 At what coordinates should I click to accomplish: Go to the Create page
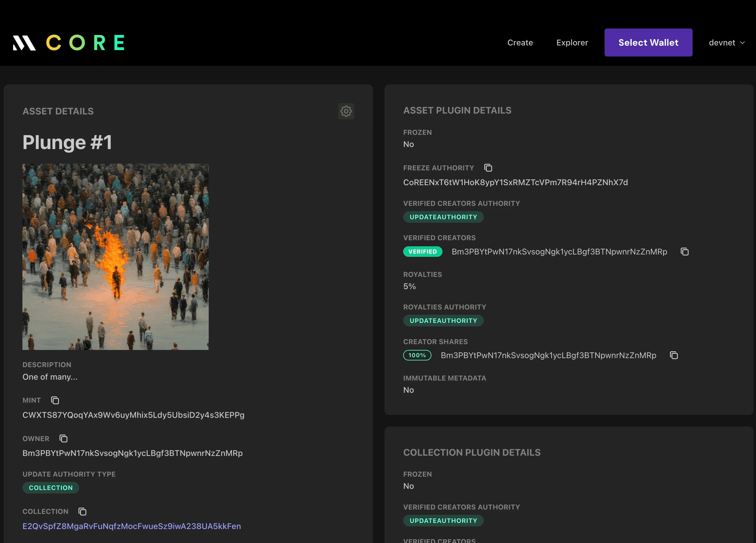click(520, 43)
